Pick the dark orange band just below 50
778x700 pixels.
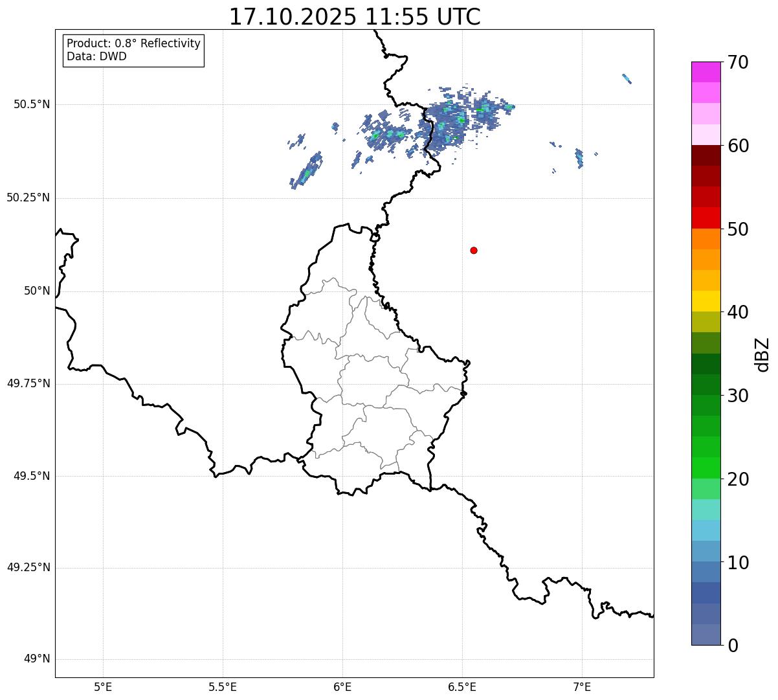[x=706, y=239]
